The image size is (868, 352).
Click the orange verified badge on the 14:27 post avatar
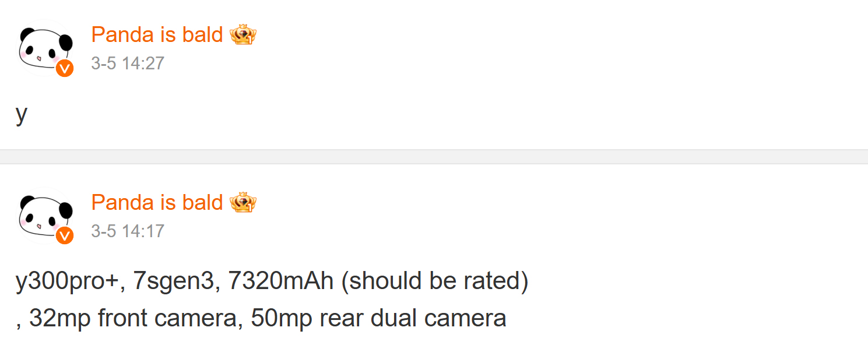click(x=65, y=68)
